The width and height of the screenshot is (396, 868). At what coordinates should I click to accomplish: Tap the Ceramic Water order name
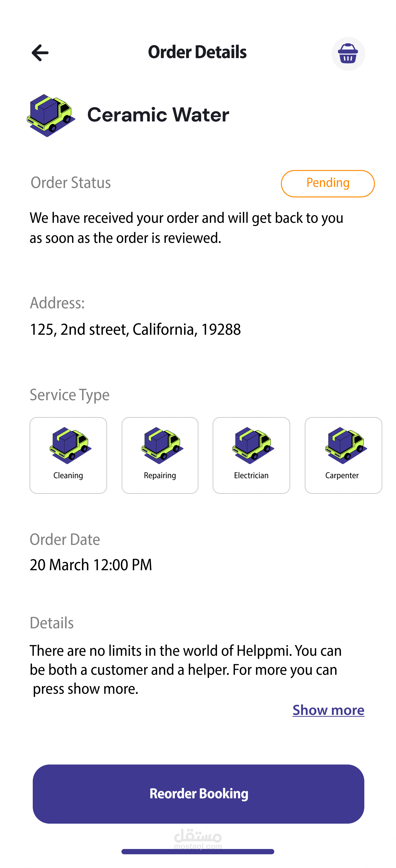coord(158,115)
